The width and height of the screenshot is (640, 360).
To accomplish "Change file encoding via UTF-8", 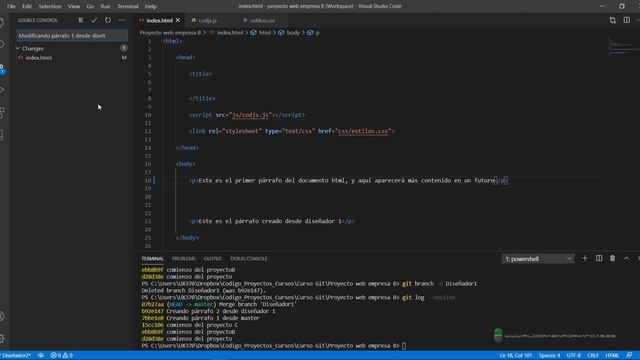I will click(573, 356).
